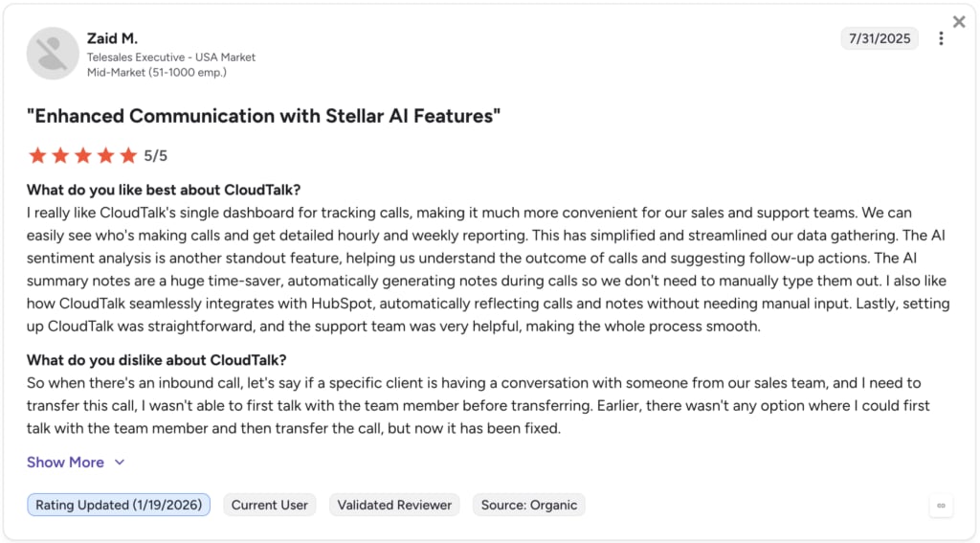The width and height of the screenshot is (980, 543).
Task: Expand the review with Show More
Action: (x=65, y=463)
